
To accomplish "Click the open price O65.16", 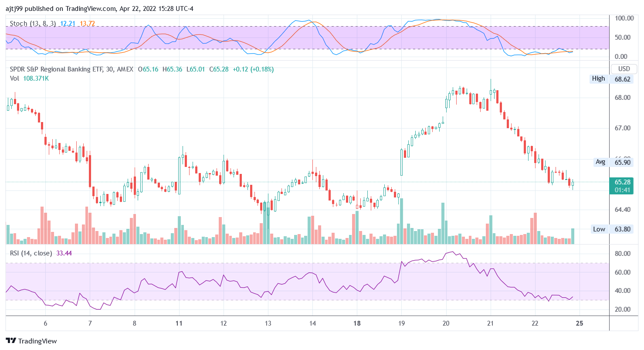I will point(148,69).
